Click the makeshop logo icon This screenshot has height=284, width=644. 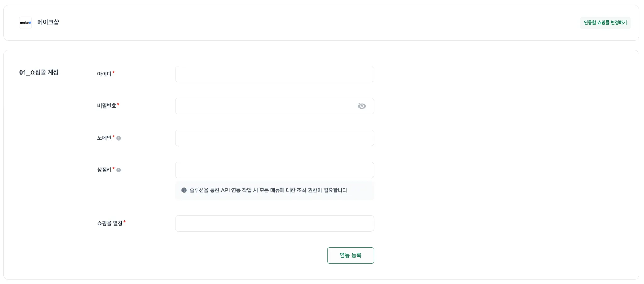25,23
